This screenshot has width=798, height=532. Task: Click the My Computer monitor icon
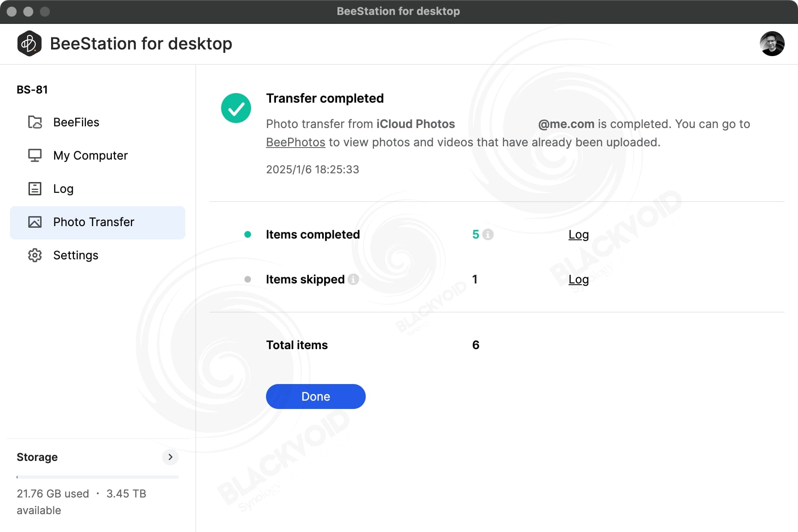pyautogui.click(x=35, y=155)
